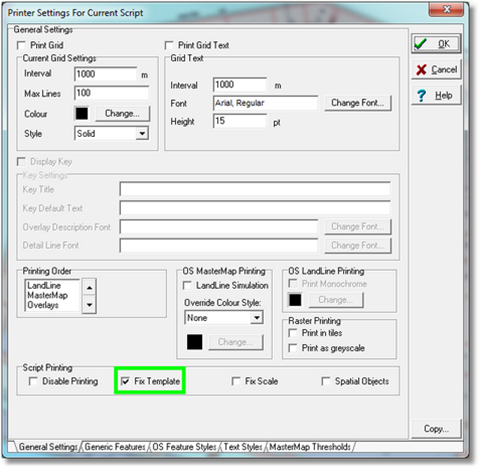Screen dimensions: 480x469
Task: Click the red X Cancel button
Action: click(436, 69)
